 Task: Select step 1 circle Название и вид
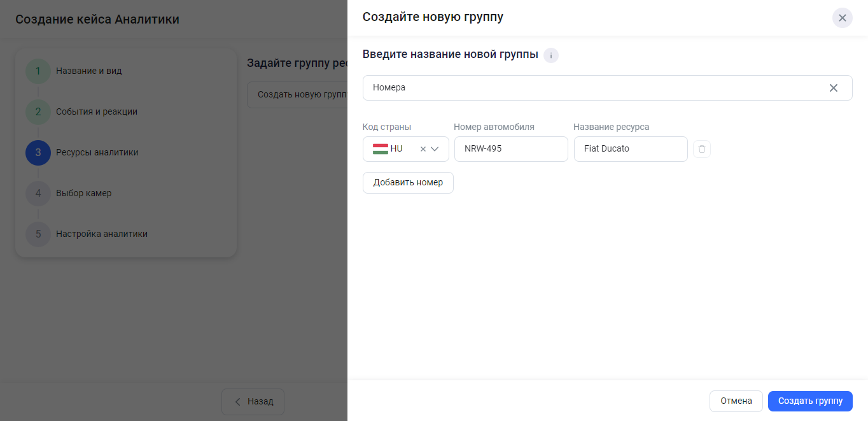38,71
